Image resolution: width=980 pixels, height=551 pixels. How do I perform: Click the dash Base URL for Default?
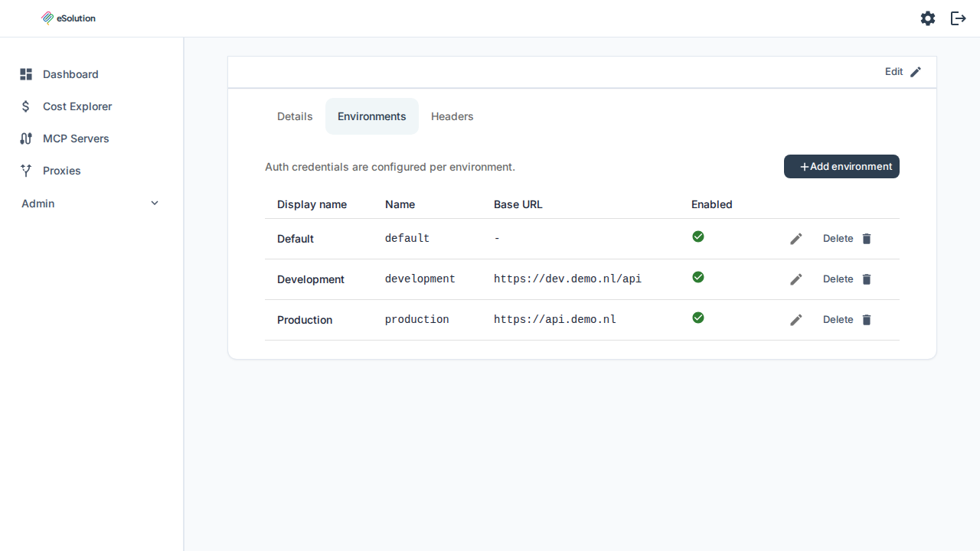pyautogui.click(x=497, y=239)
